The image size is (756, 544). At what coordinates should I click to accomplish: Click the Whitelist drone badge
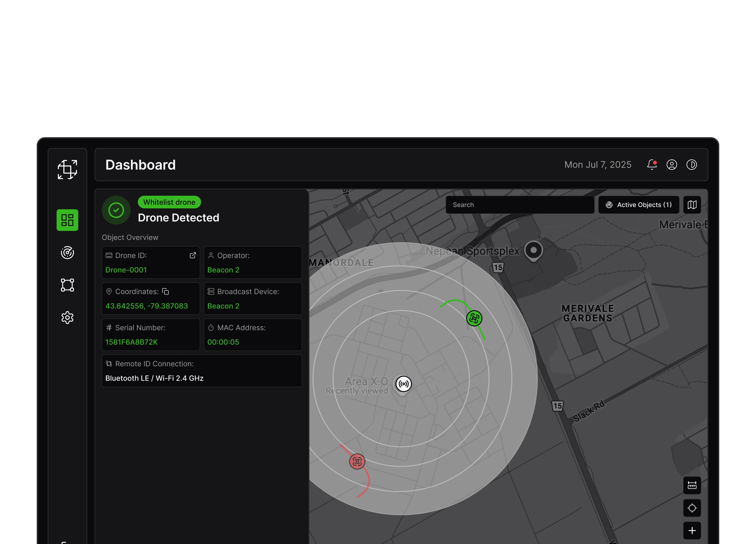coord(169,202)
